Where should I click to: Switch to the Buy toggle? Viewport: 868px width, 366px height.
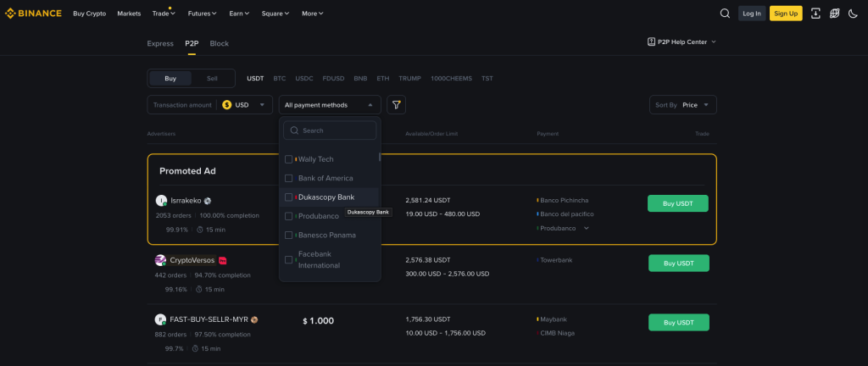coord(170,79)
